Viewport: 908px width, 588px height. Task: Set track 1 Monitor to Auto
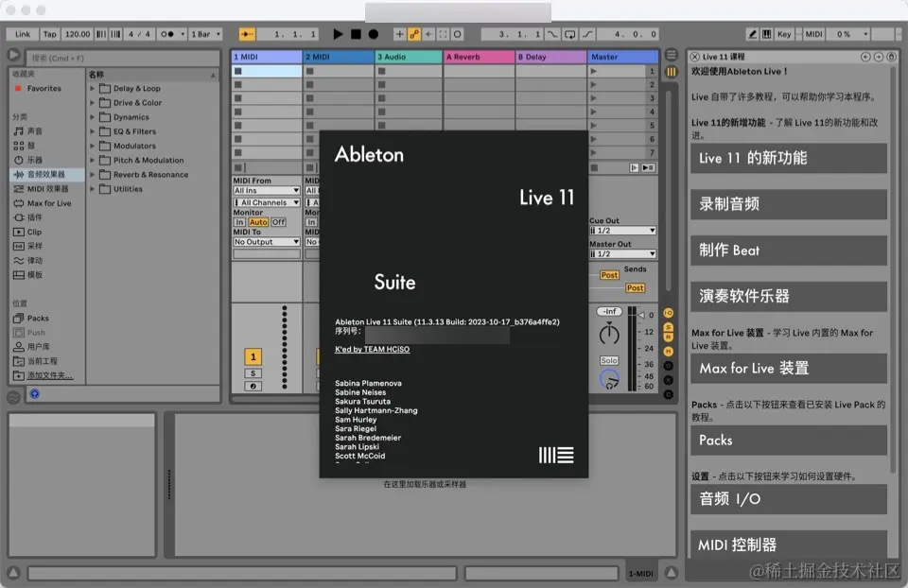click(x=258, y=222)
